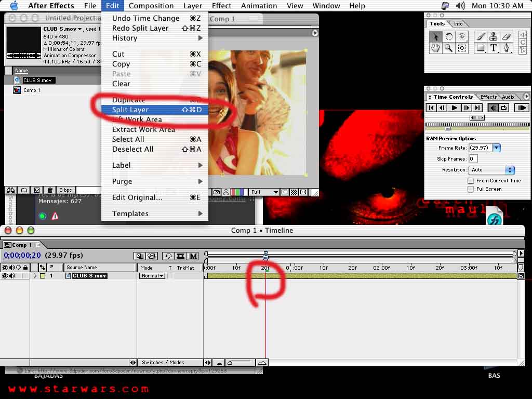Viewport: 532px width, 399px height.
Task: Open the Label submenu
Action: pos(155,165)
